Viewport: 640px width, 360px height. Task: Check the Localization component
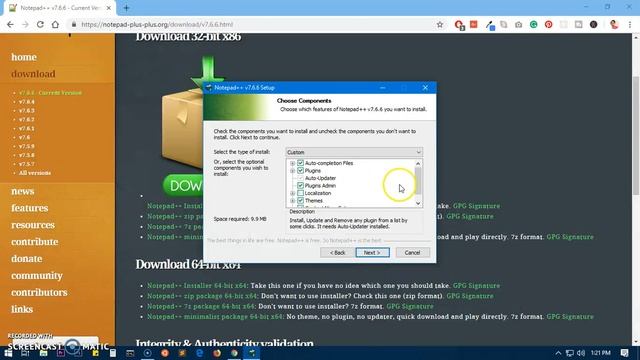[x=300, y=193]
